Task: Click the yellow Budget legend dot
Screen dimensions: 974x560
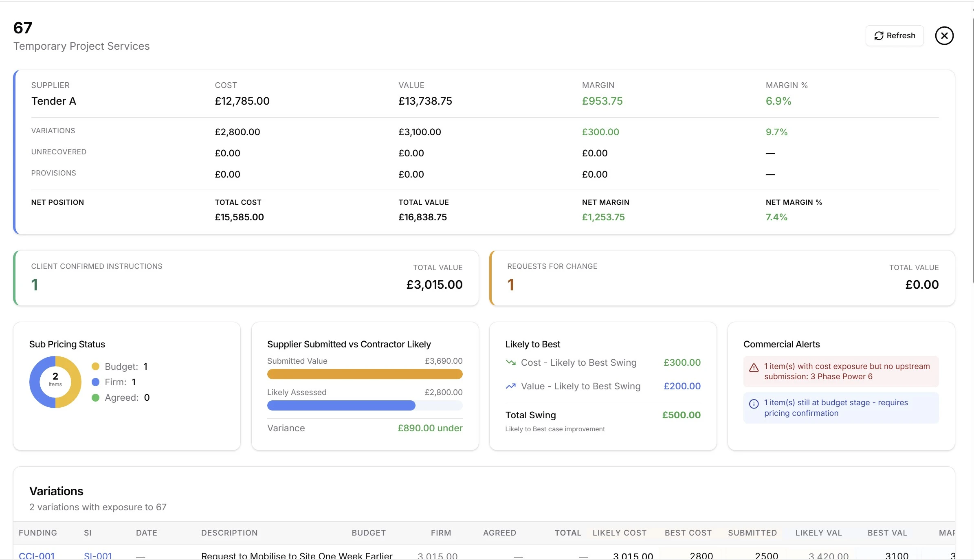Action: click(96, 366)
